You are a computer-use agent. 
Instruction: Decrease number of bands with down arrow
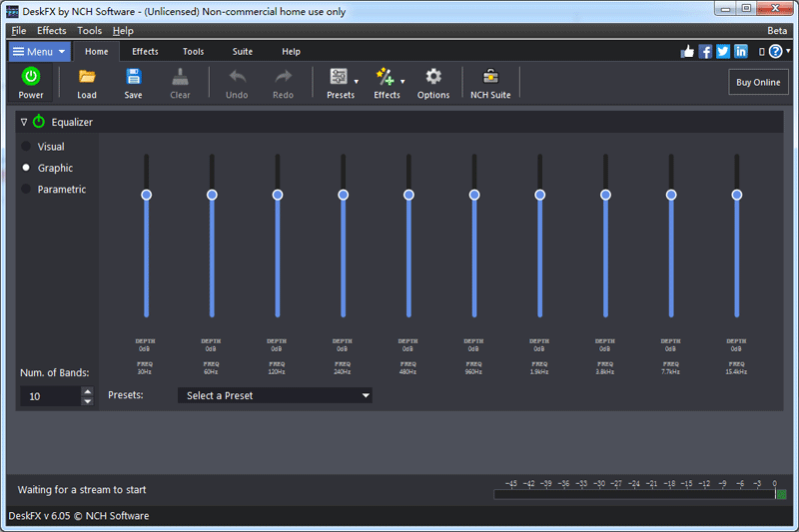click(x=88, y=401)
